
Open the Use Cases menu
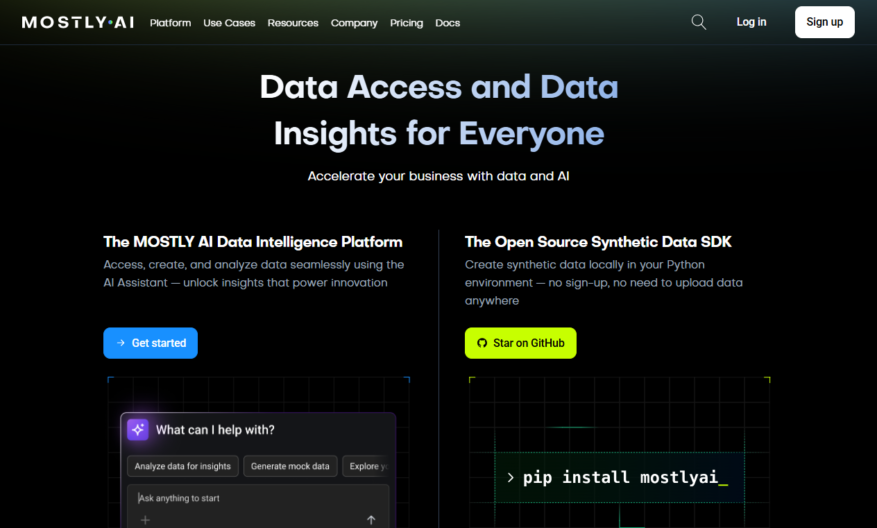click(229, 23)
